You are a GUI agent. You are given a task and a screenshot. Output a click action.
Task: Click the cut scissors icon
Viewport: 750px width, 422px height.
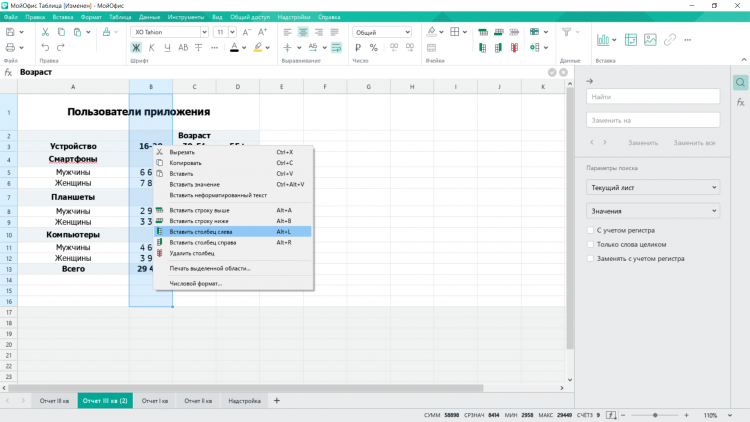[46, 32]
